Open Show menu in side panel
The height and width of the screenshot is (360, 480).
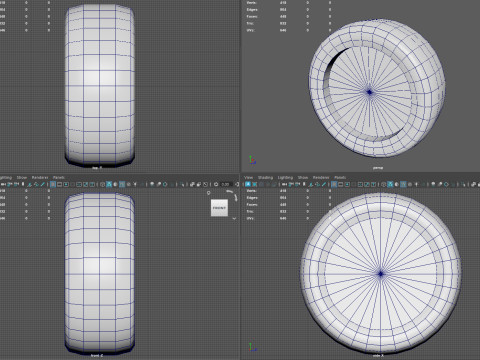(303, 177)
